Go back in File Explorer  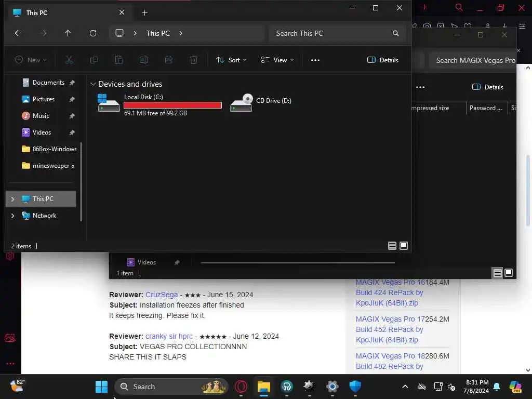pos(18,33)
